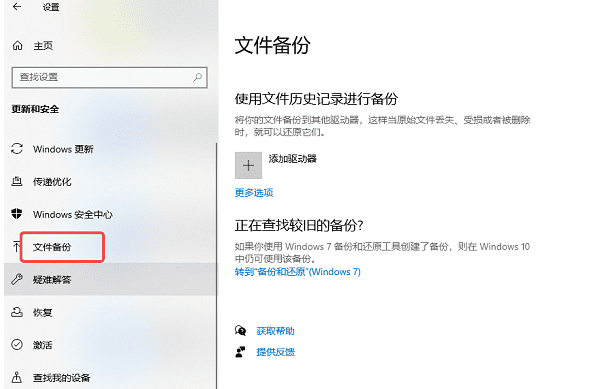
Task: Click the sidebar vertical scrollbar
Action: [217, 266]
